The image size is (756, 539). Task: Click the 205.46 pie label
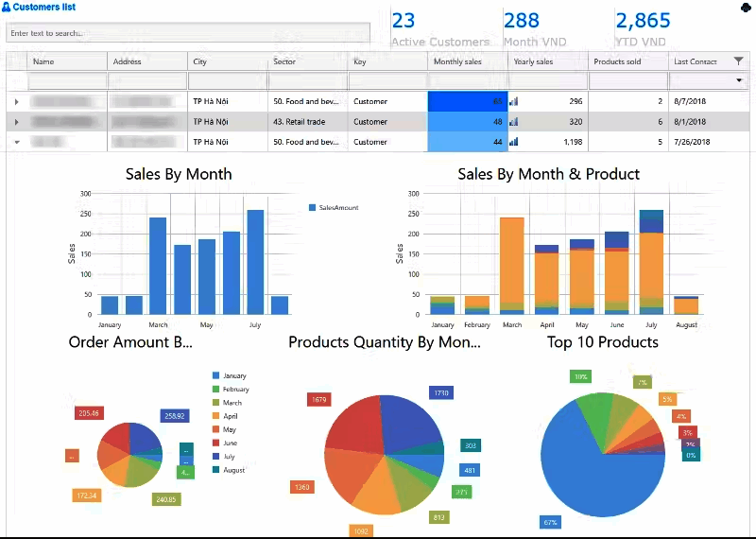tap(89, 413)
